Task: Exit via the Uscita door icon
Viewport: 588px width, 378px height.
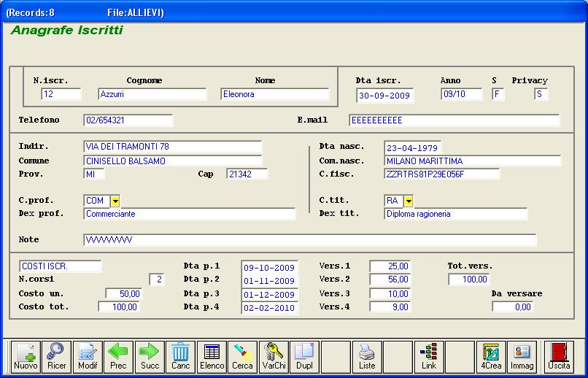Action: coord(559,357)
